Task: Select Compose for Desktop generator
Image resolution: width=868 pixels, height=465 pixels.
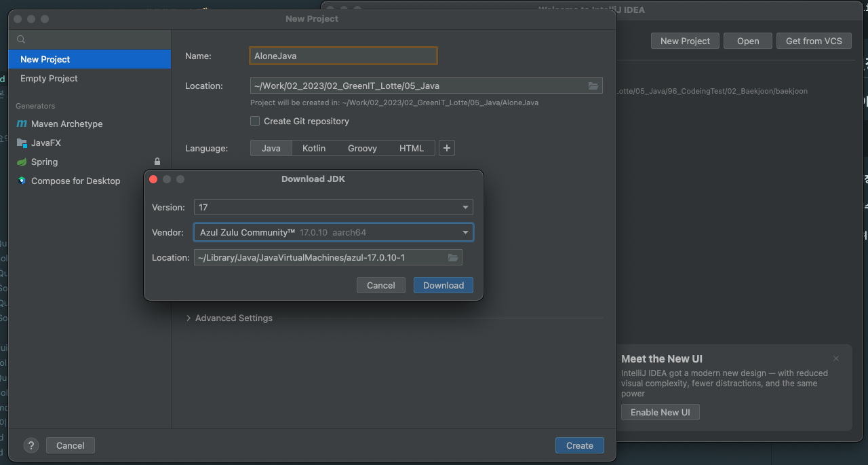Action: [x=75, y=181]
